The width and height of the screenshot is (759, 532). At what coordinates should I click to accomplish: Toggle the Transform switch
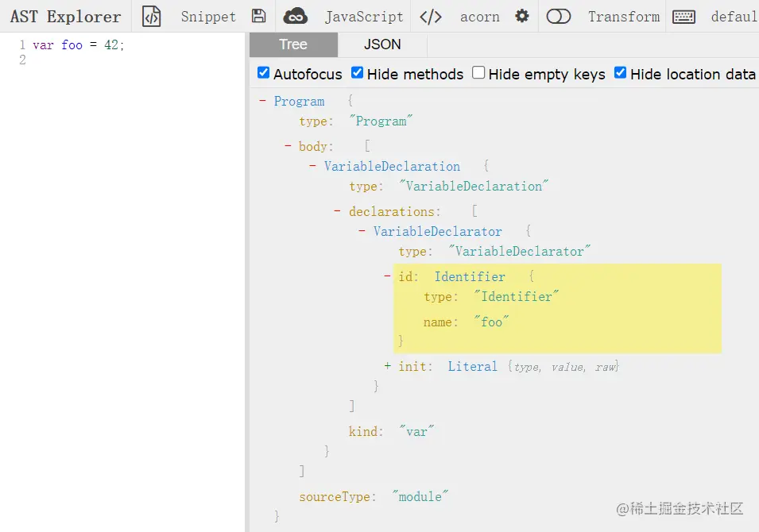point(559,17)
